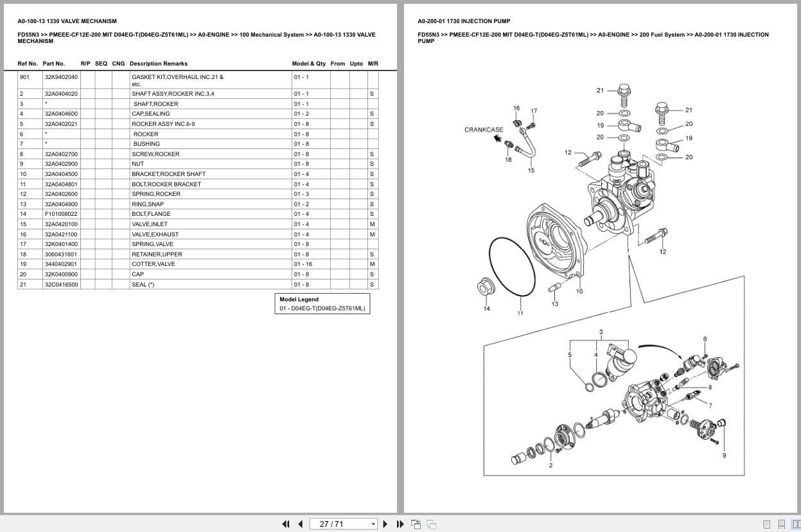Click VALVE,INLET description

(x=150, y=224)
